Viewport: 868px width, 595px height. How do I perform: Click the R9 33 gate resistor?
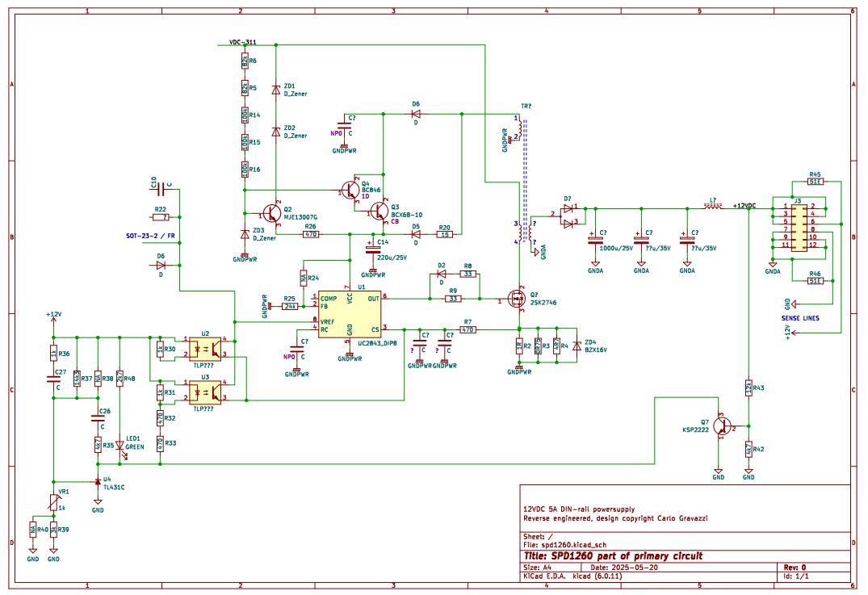[x=453, y=299]
